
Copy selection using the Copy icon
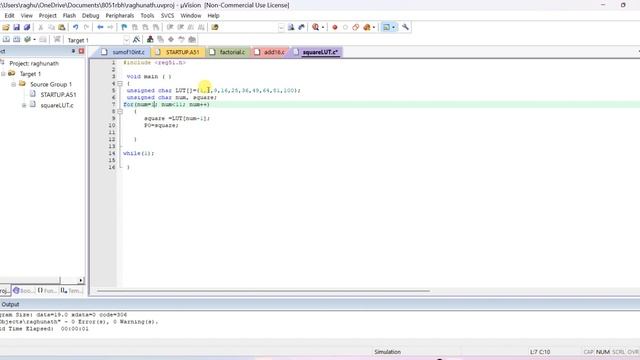click(x=51, y=27)
